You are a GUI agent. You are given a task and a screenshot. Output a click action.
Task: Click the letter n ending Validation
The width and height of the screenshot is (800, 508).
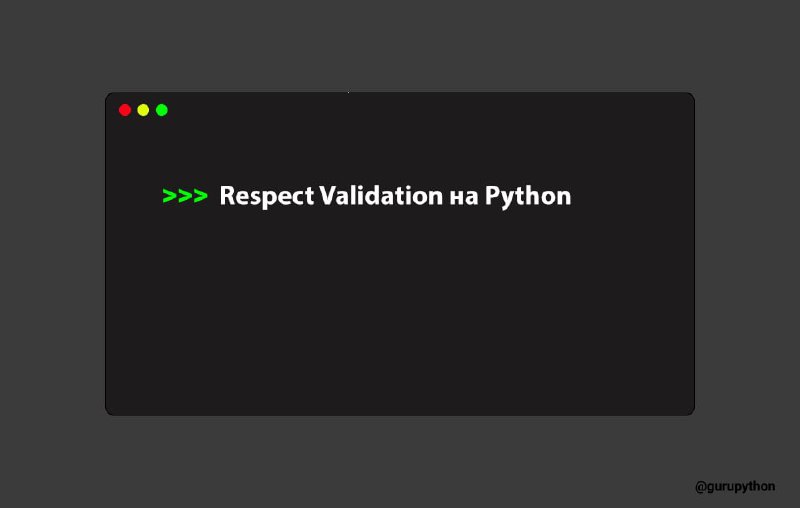[436, 198]
